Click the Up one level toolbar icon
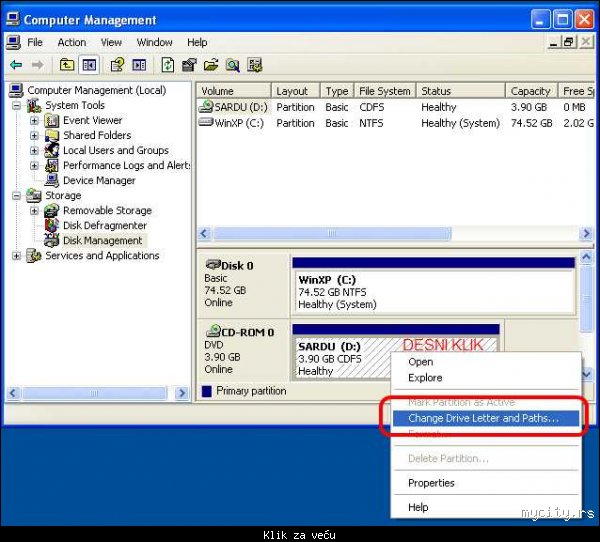This screenshot has height=542, width=600. [x=67, y=65]
